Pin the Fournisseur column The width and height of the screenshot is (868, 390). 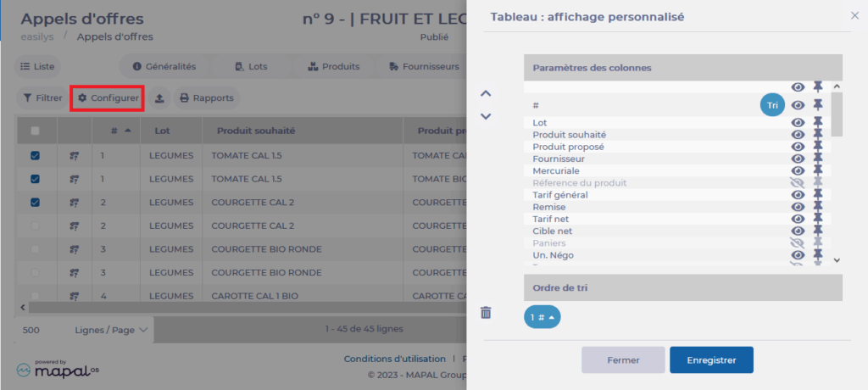pyautogui.click(x=818, y=159)
